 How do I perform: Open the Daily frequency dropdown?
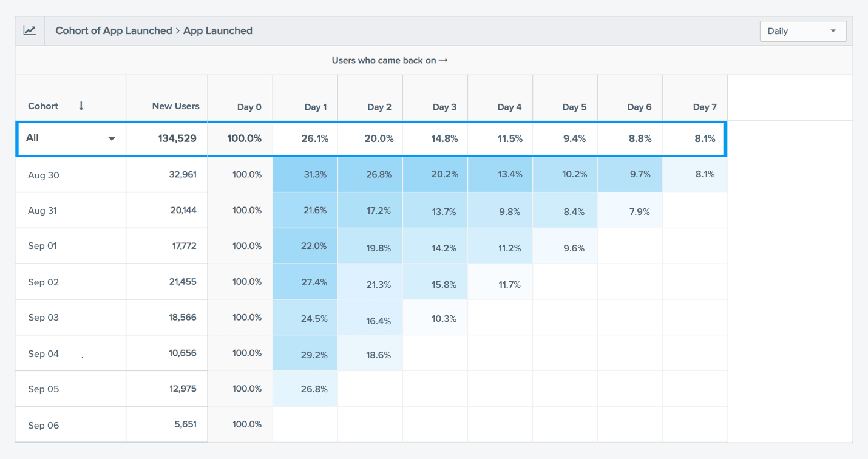click(x=802, y=31)
